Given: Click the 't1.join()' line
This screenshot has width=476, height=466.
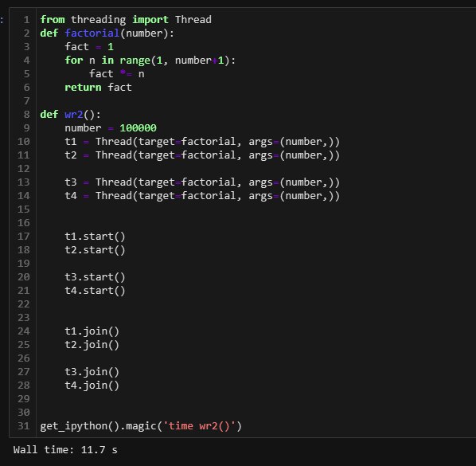Looking at the screenshot, I should click(92, 331).
